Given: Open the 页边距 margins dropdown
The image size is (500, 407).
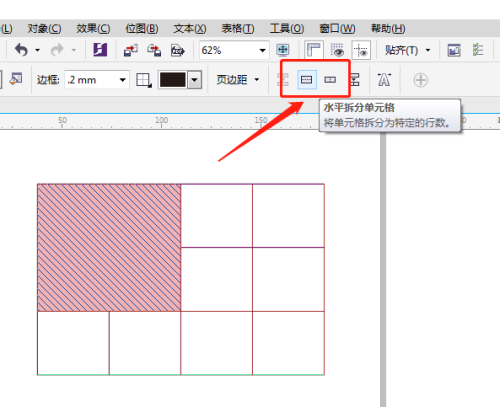Looking at the screenshot, I should (x=238, y=80).
